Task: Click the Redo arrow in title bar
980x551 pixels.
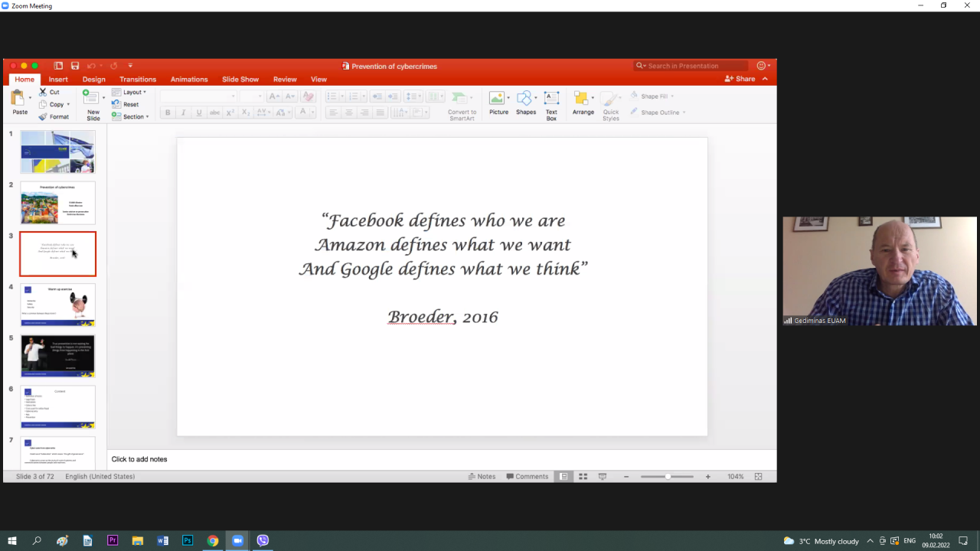Action: 113,66
